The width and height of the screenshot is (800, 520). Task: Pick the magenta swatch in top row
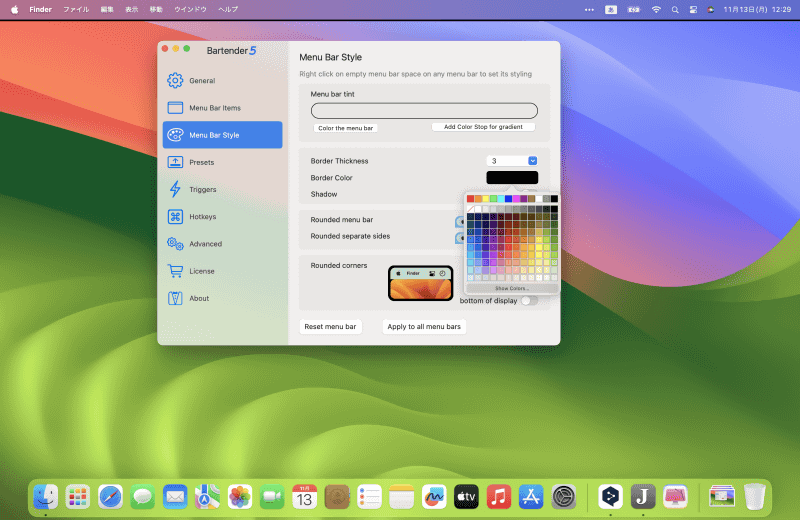[516, 199]
